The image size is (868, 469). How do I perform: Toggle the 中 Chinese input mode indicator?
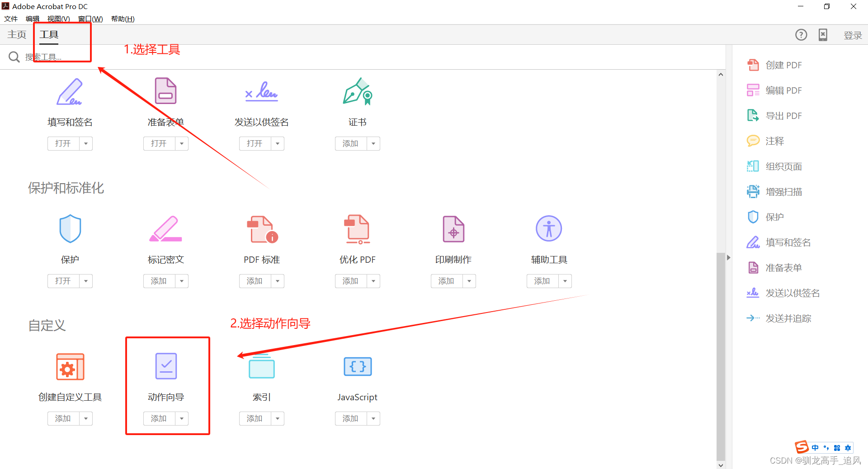click(x=815, y=448)
